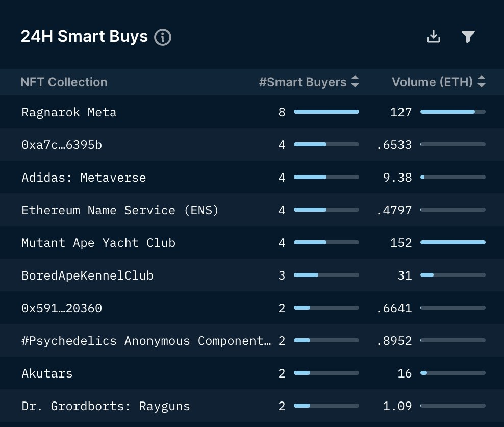Select Mutant Ape Yacht Club
504x427 pixels.
pos(98,243)
